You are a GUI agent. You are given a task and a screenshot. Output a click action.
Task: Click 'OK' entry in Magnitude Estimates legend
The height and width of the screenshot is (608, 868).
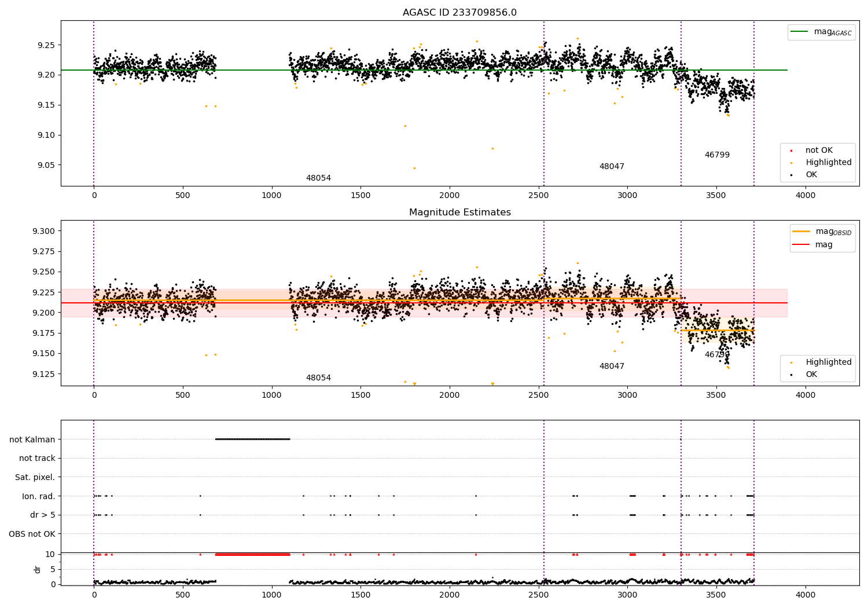804,374
